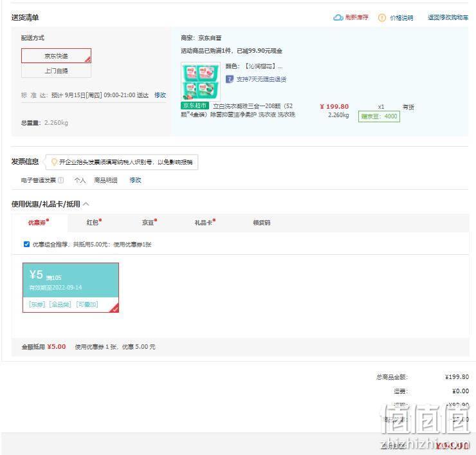Click the lightbulb tip icon in invoice notice
The height and width of the screenshot is (455, 476).
54,162
